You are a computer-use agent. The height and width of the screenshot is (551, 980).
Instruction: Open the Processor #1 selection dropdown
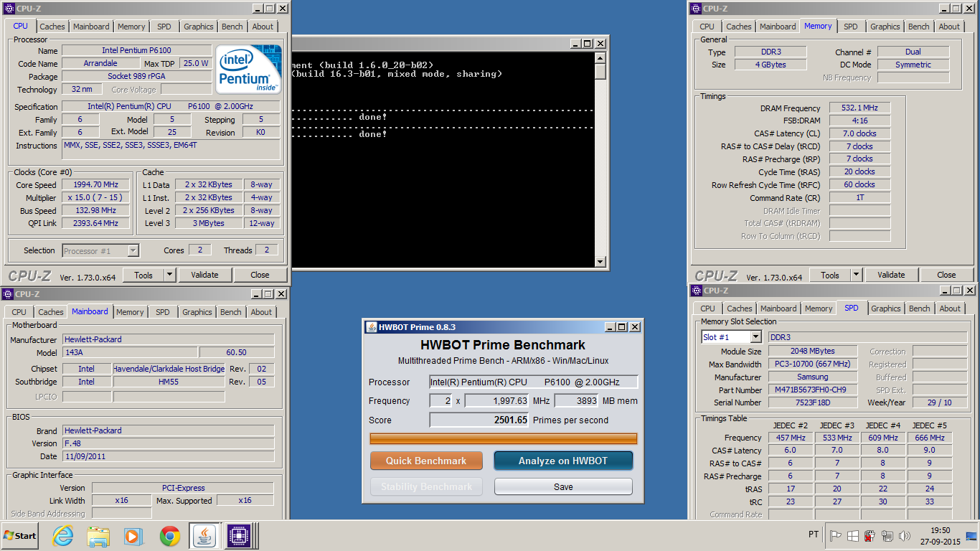click(133, 250)
